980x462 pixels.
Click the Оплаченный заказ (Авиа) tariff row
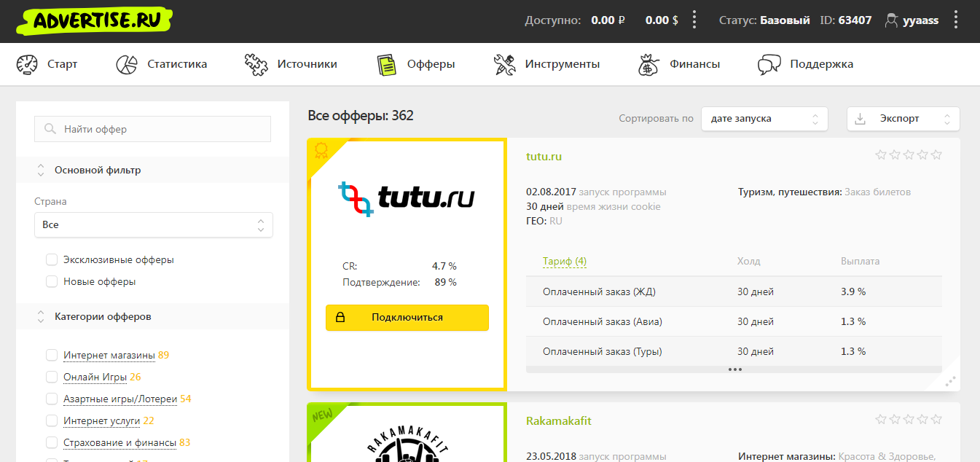(x=734, y=321)
